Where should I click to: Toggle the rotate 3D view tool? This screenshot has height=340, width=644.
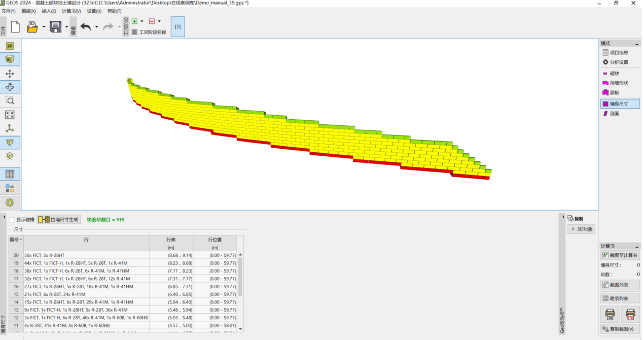[10, 87]
